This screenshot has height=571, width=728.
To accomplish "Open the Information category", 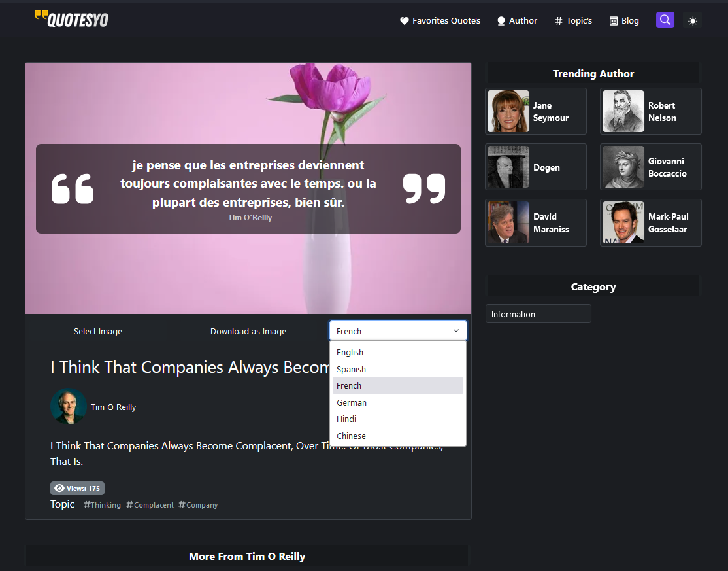I will (x=538, y=314).
